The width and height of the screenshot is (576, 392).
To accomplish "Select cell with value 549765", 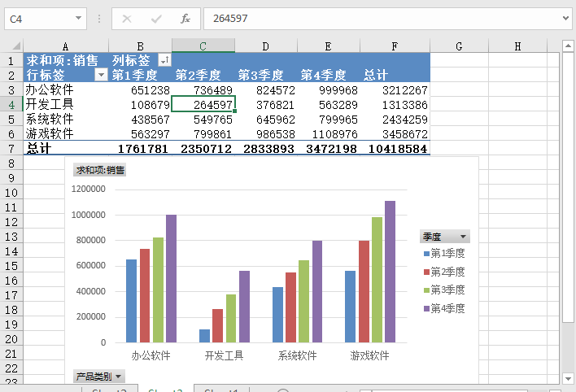I will (x=203, y=119).
